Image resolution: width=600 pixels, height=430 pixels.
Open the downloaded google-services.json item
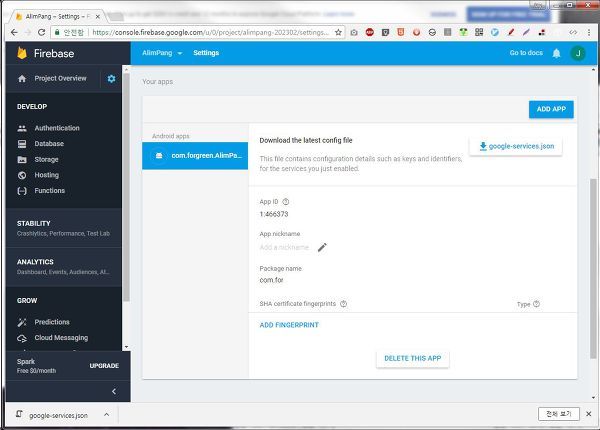(x=53, y=415)
